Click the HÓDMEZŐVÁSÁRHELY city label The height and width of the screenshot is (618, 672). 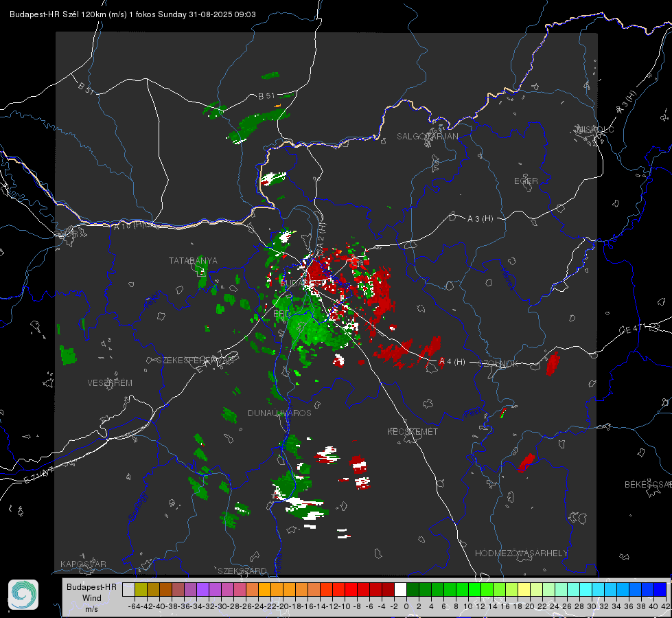521,553
